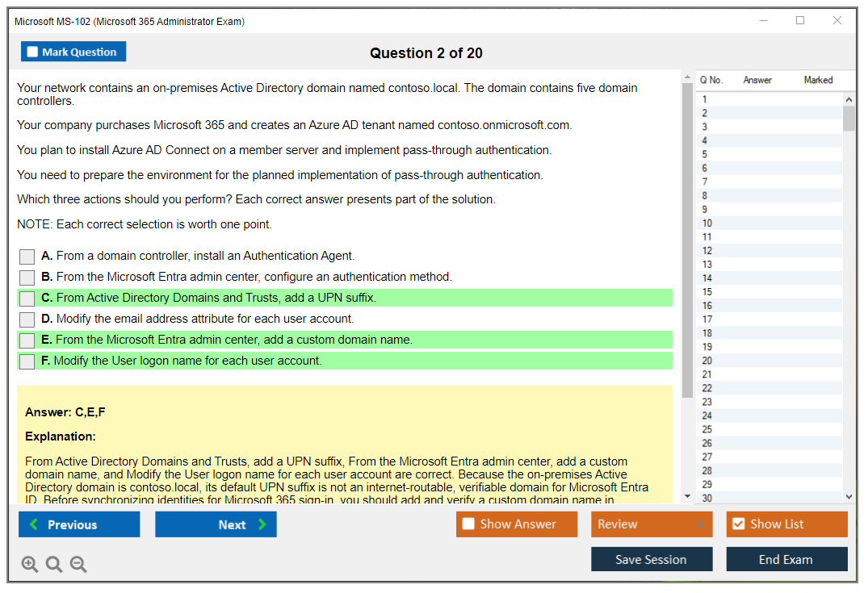Maximize the exam window
The image size is (868, 593).
point(800,20)
